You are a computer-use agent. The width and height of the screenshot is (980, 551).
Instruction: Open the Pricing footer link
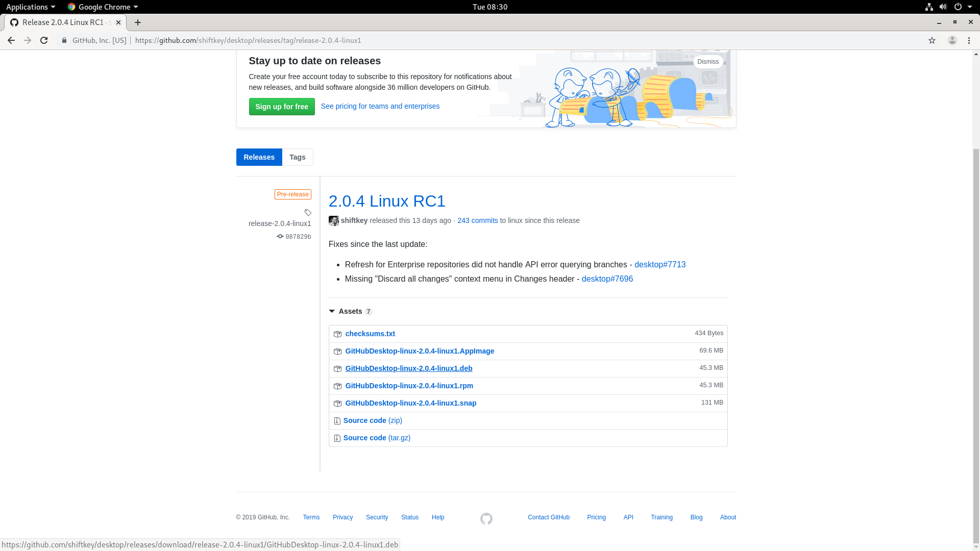[x=596, y=517]
